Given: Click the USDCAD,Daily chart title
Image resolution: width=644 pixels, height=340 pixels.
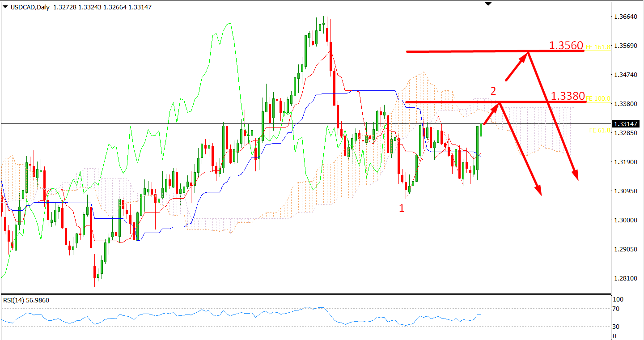Looking at the screenshot, I should pyautogui.click(x=30, y=7).
